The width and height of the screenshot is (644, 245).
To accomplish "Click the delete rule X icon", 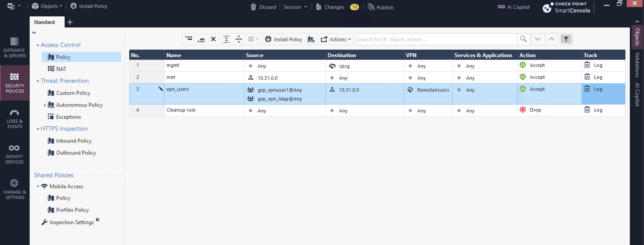I will point(213,39).
